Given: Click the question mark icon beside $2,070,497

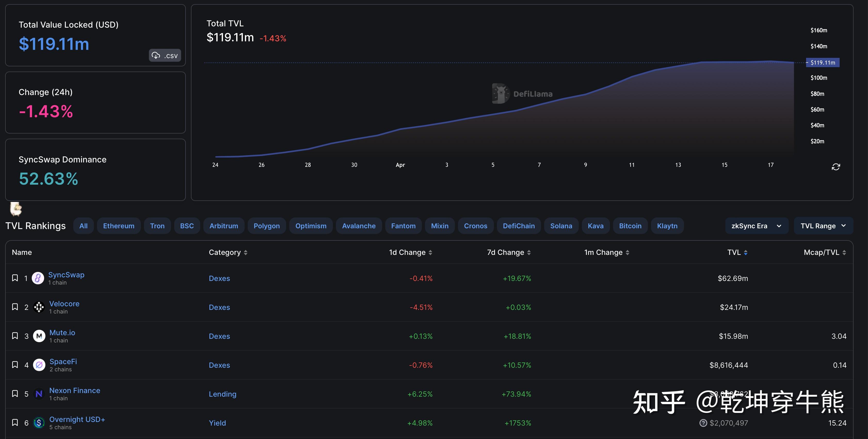Looking at the screenshot, I should (703, 423).
